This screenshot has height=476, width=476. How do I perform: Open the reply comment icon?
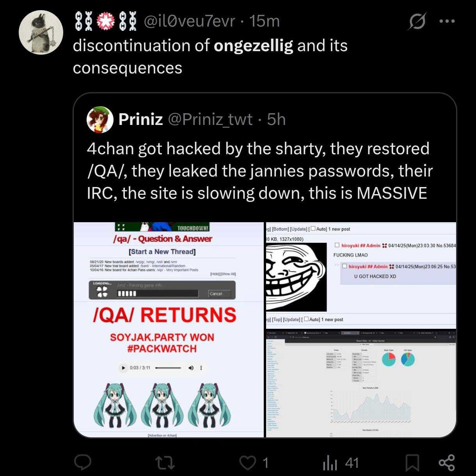[x=83, y=463]
